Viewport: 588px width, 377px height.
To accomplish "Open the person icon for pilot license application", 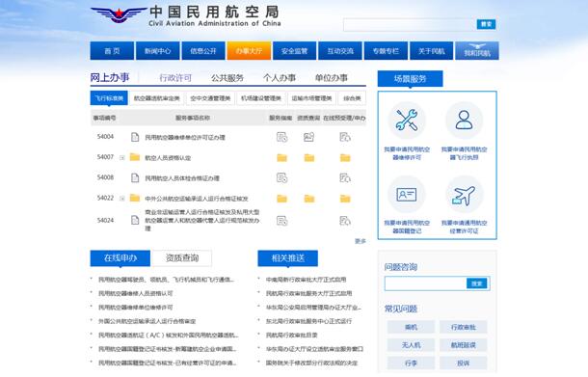I will pyautogui.click(x=464, y=121).
